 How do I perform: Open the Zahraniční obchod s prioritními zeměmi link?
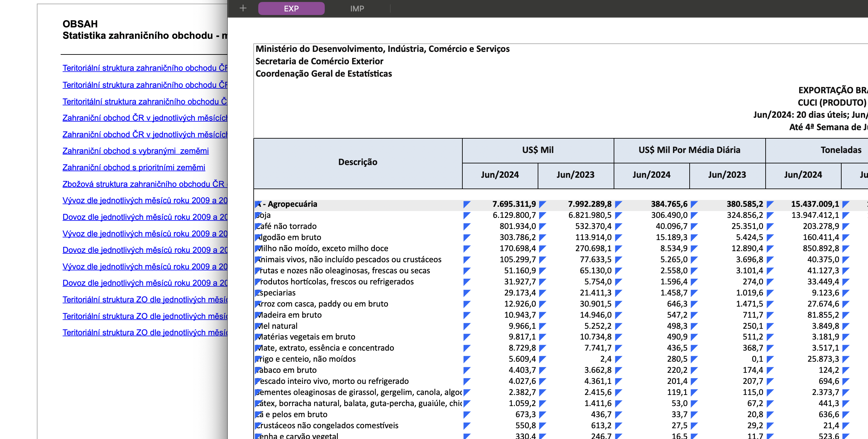point(133,167)
